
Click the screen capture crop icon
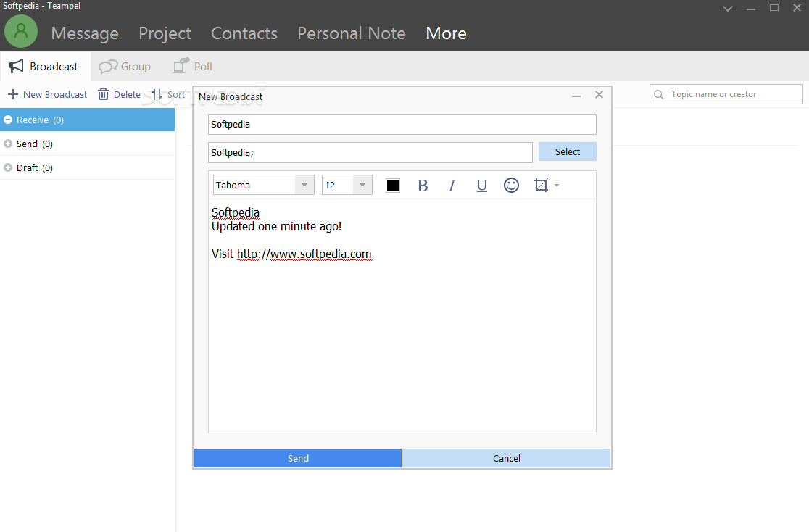(x=541, y=186)
